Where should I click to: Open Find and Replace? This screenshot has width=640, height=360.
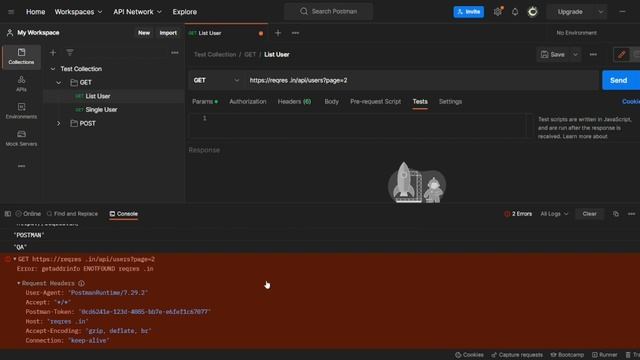point(72,214)
